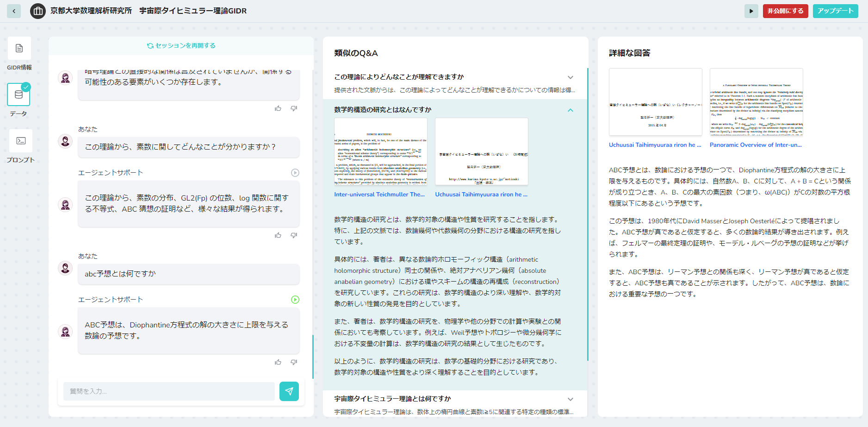Screen dimensions: 868x427
Task: Click Uchuusai Taihimyuuraa link in 詳細な回答
Action: coord(655,145)
